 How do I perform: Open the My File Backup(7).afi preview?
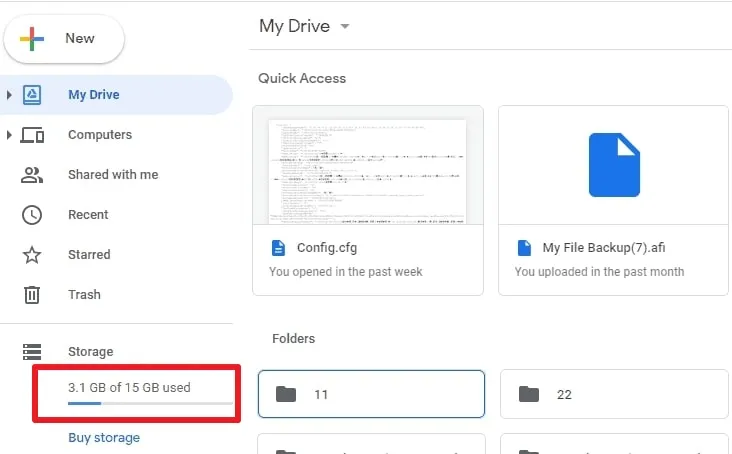tap(613, 165)
